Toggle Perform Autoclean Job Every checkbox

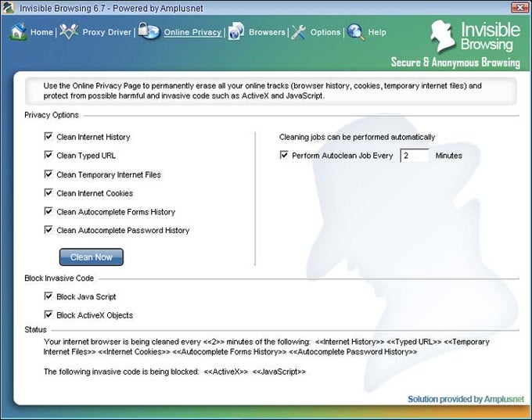point(284,155)
